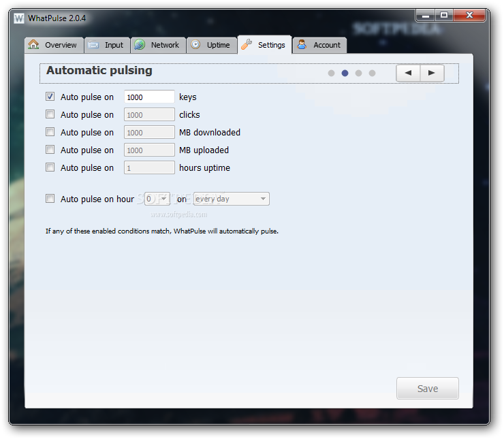
Task: Open the hour dropdown showing 0
Action: pos(157,199)
